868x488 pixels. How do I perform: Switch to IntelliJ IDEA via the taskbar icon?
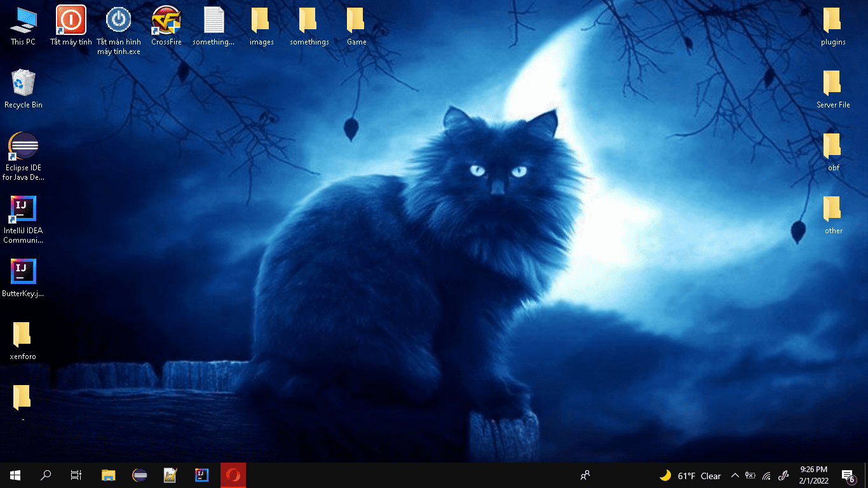point(201,475)
